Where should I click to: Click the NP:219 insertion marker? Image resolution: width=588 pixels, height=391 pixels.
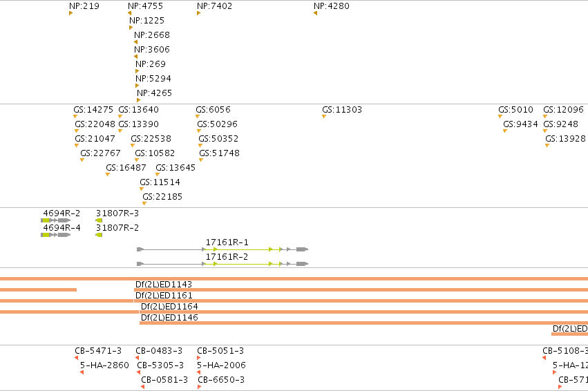tap(71, 14)
